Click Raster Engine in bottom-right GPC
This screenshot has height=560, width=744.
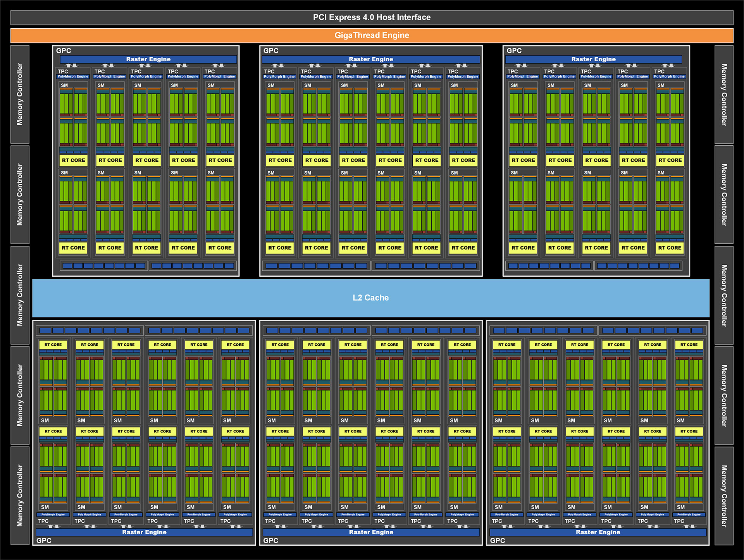click(x=598, y=532)
